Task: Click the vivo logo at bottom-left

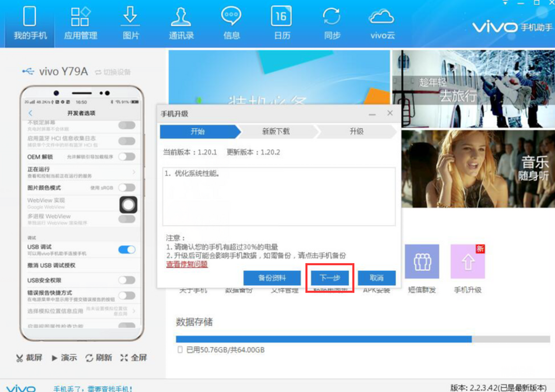Action: [x=20, y=388]
